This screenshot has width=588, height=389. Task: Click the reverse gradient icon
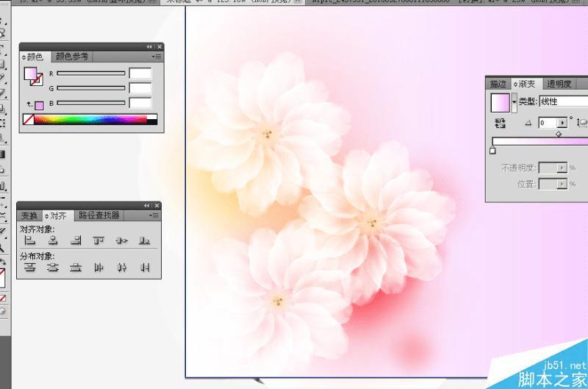tap(501, 123)
